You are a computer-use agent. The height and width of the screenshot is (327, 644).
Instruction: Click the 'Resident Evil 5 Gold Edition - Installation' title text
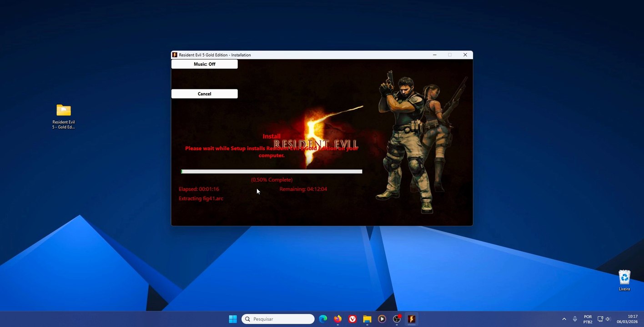tap(215, 55)
